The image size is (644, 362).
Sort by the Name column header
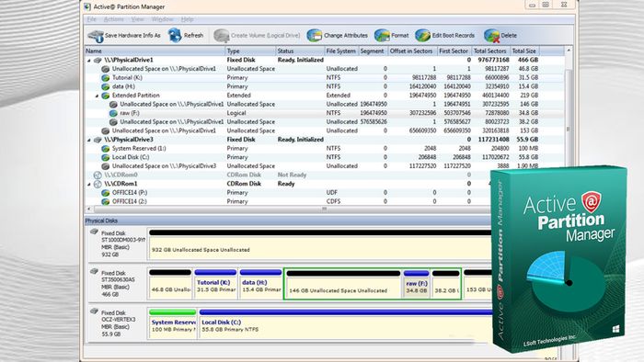click(155, 51)
